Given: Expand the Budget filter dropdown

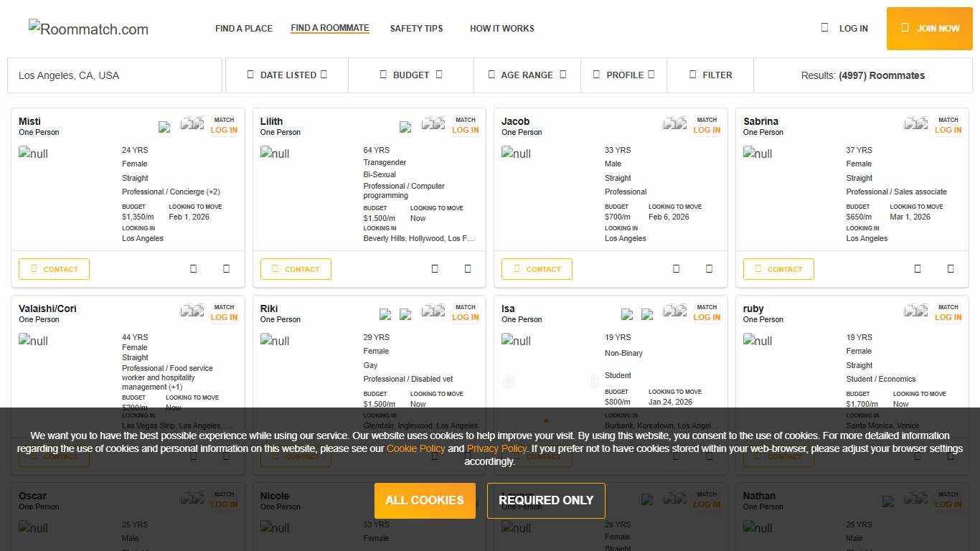Looking at the screenshot, I should pos(410,75).
